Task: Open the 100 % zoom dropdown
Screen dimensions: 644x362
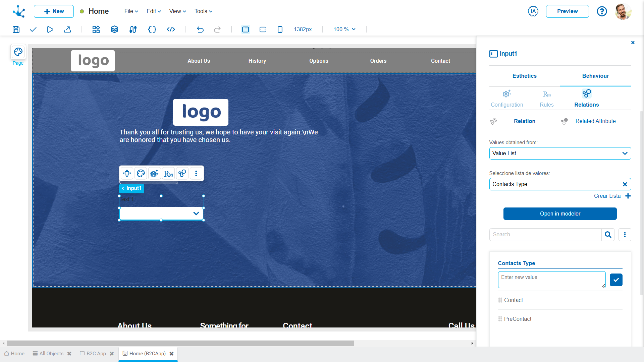Action: pos(344,29)
